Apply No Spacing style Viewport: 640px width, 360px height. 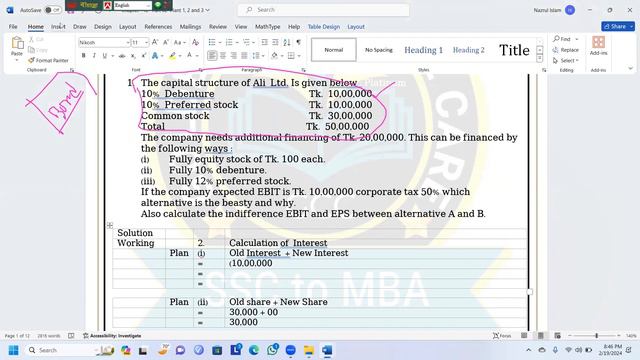(x=378, y=50)
